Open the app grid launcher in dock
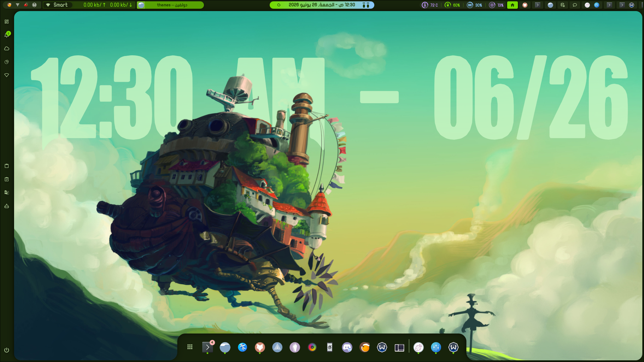 coord(190,347)
